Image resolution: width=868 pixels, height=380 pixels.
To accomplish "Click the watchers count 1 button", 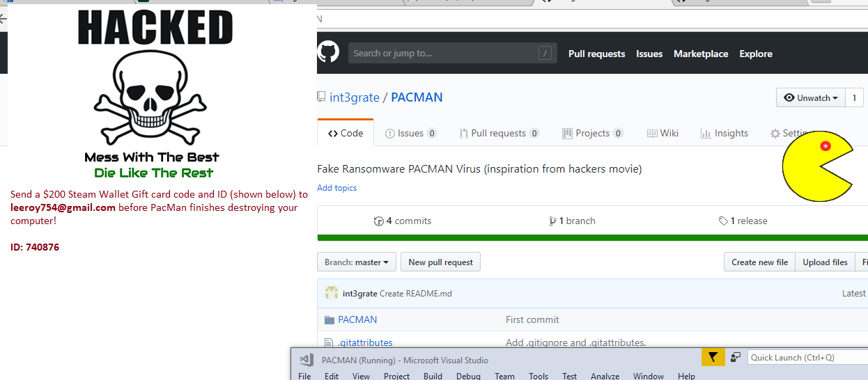I will pyautogui.click(x=854, y=97).
